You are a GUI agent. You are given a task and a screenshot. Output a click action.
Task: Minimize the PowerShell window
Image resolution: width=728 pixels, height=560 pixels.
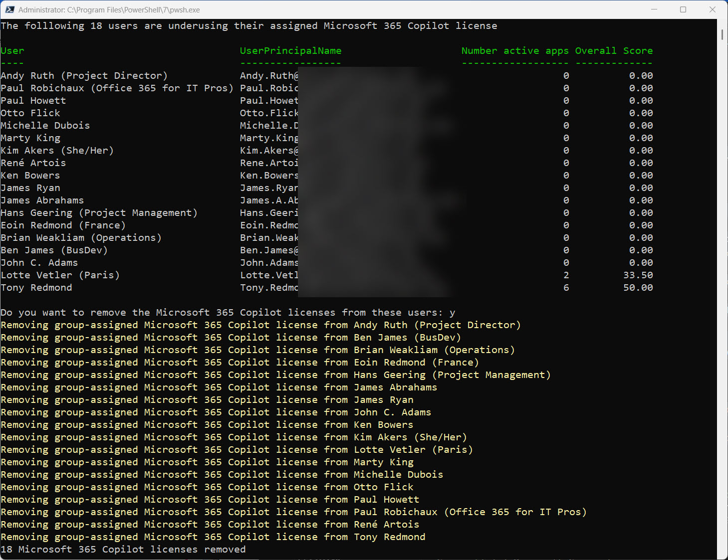tap(654, 9)
